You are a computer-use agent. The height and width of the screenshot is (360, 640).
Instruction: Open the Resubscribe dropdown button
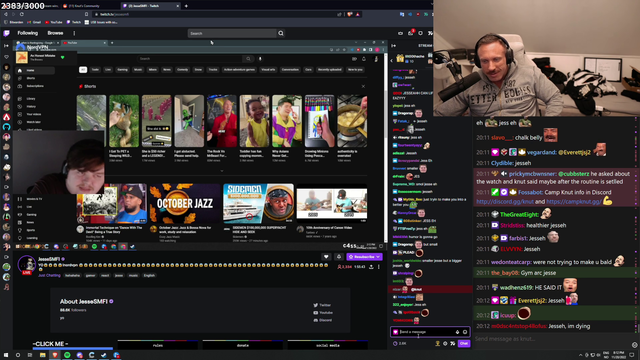(364, 257)
